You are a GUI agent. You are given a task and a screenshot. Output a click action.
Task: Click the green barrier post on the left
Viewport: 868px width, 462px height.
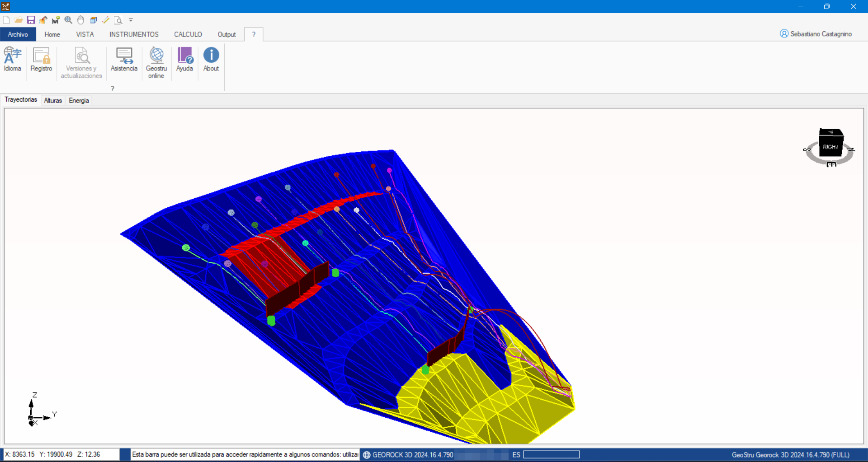point(271,321)
